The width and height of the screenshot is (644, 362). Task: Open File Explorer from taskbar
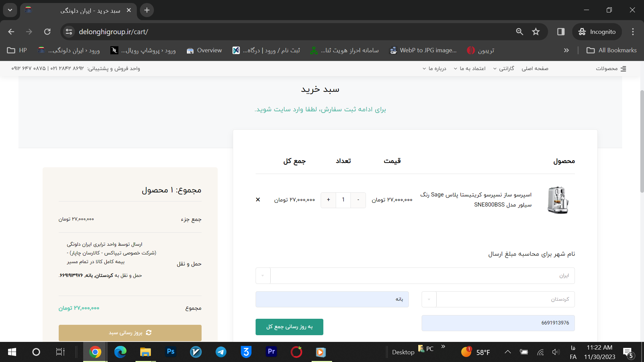pyautogui.click(x=146, y=352)
